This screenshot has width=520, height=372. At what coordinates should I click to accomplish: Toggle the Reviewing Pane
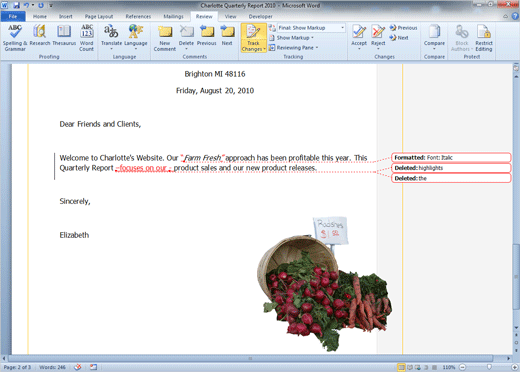(x=293, y=48)
